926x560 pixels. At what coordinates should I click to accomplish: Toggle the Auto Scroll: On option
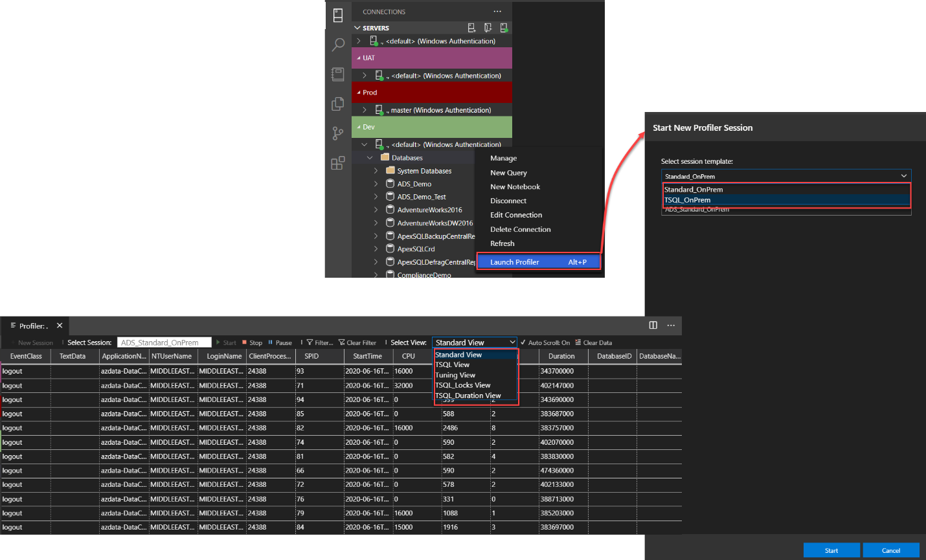545,342
